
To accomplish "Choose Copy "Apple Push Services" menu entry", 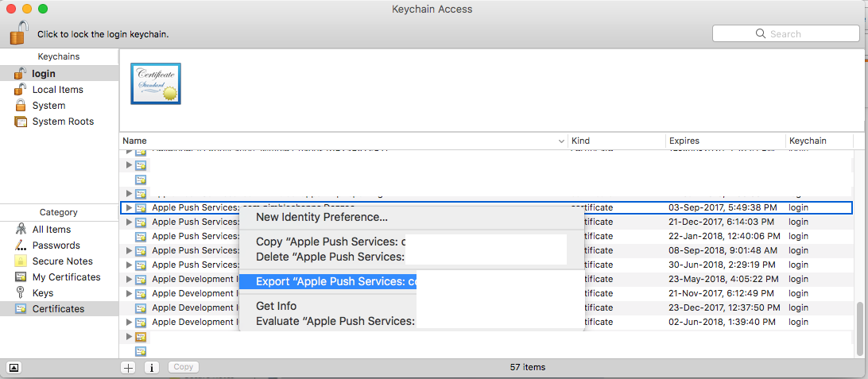I will [411, 242].
